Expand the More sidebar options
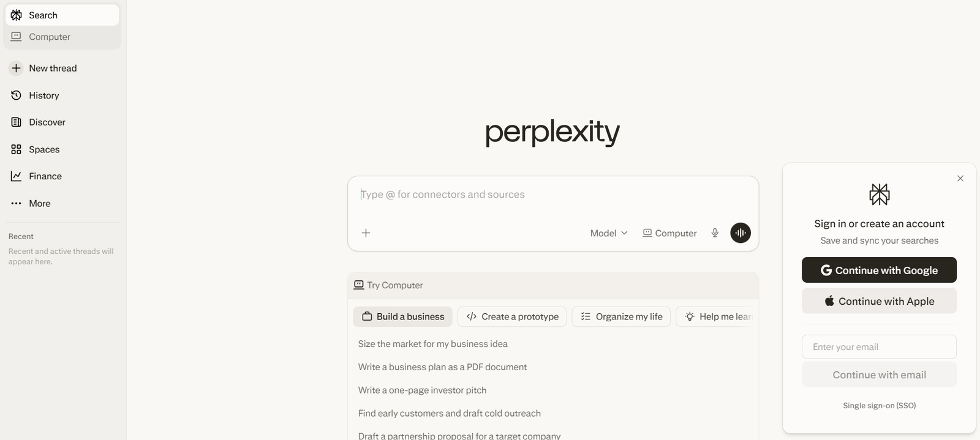This screenshot has height=440, width=980. coord(39,203)
